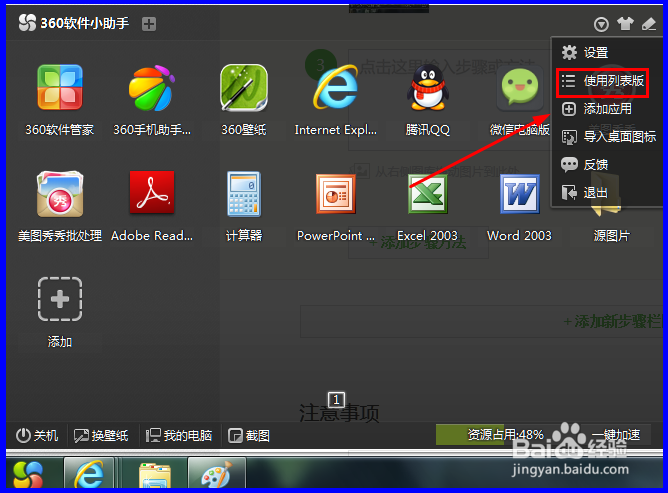
Task: Open 360软件管家 app icon
Action: coord(60,87)
